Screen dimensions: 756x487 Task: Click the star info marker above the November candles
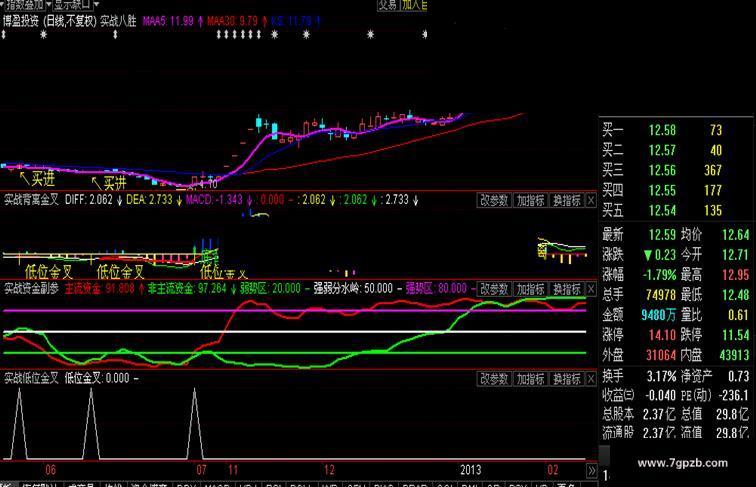coord(275,34)
